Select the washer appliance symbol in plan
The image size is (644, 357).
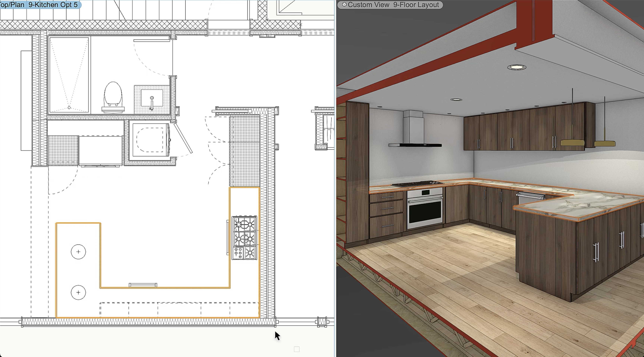pyautogui.click(x=150, y=140)
